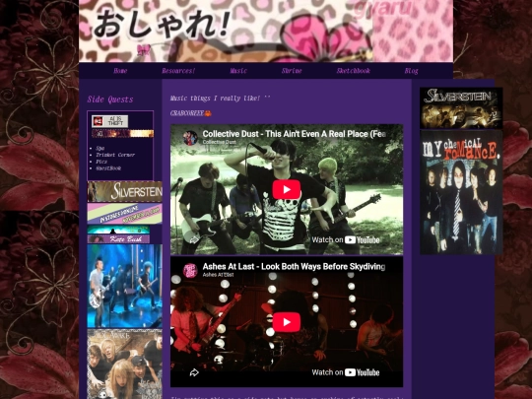Click the My Chemical Romance poster
The height and width of the screenshot is (399, 532).
(461, 192)
